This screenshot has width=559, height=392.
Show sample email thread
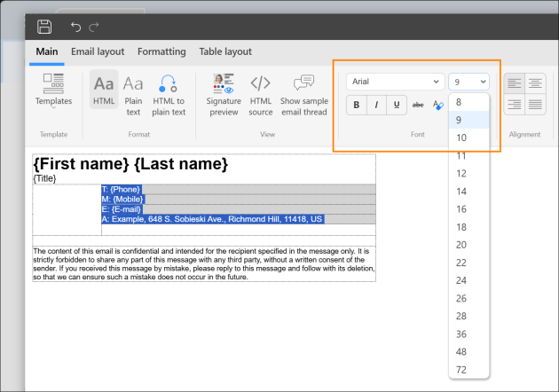[x=304, y=96]
